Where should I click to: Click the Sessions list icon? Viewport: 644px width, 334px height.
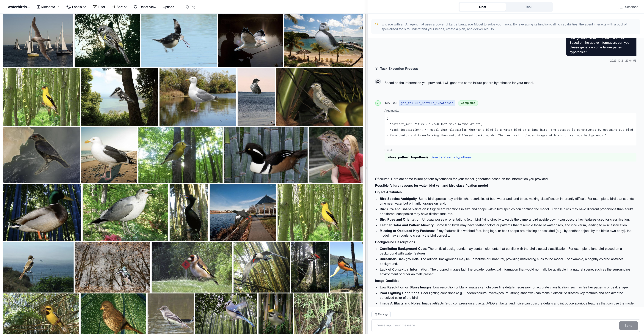(x=620, y=7)
